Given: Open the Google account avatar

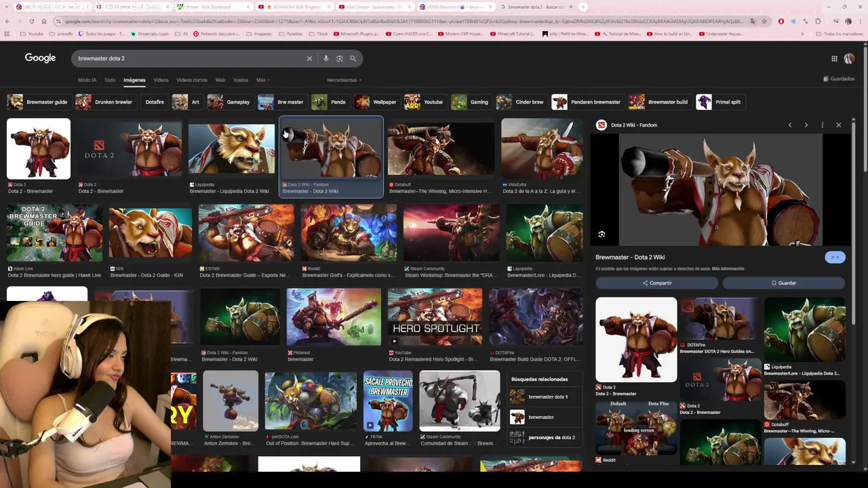Looking at the screenshot, I should click(x=850, y=58).
